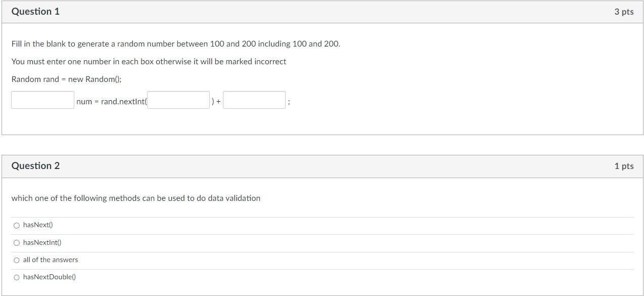
Task: Click the "hasNextInt()" answer label text
Action: [42, 243]
